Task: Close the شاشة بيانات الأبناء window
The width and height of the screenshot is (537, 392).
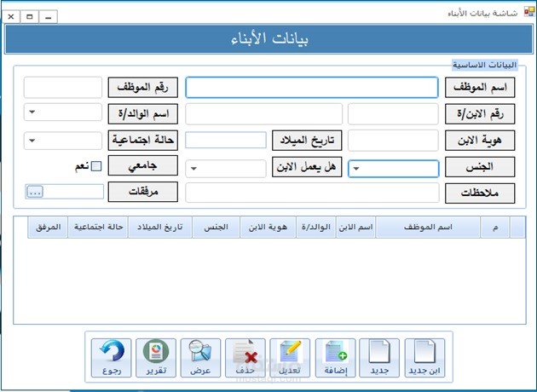Action: coord(11,16)
